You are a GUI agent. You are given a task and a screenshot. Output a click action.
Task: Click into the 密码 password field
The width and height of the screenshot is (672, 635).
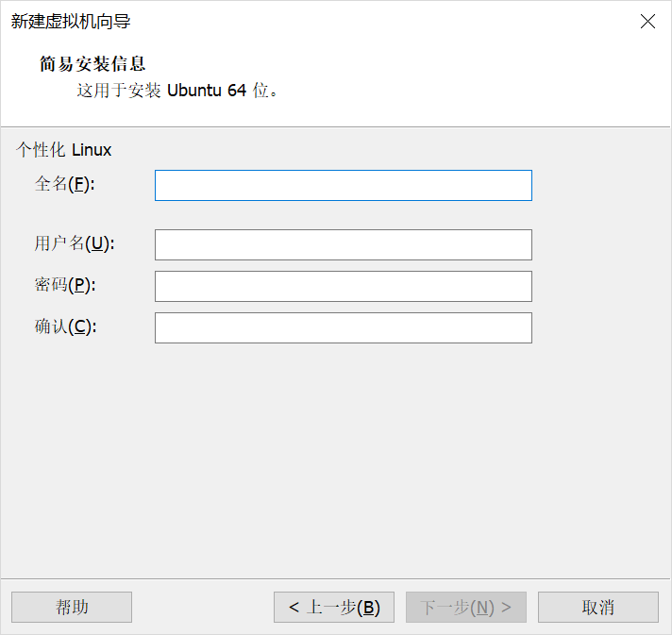(343, 286)
